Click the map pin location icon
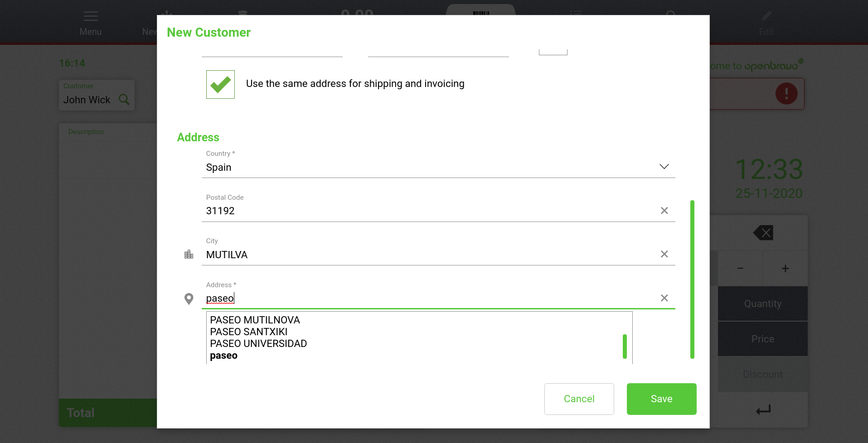Image resolution: width=868 pixels, height=443 pixels. click(189, 299)
